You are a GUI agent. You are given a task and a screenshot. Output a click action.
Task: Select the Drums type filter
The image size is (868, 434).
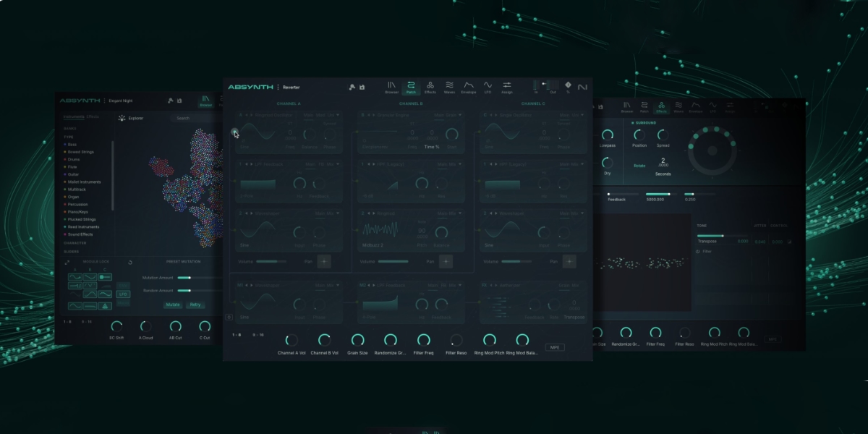72,159
